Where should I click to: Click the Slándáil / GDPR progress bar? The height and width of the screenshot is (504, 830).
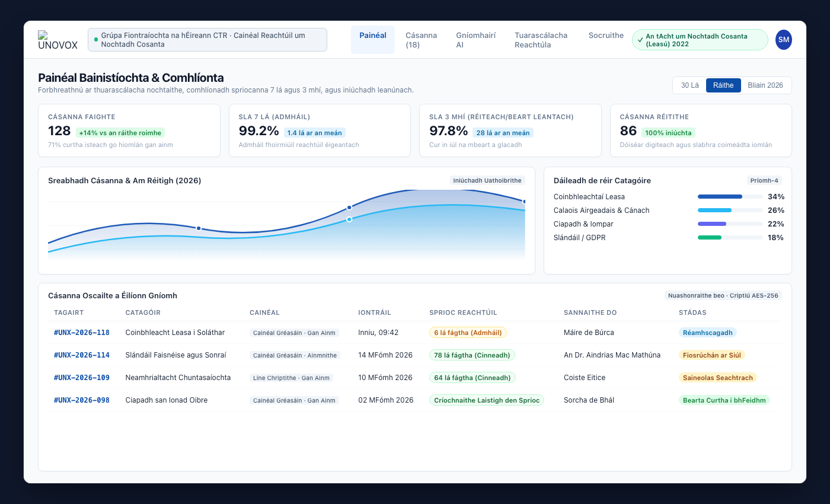coord(730,237)
